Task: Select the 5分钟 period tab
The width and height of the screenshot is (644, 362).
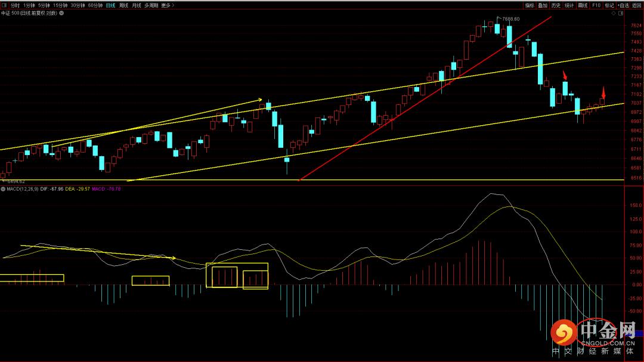Action: pos(44,5)
